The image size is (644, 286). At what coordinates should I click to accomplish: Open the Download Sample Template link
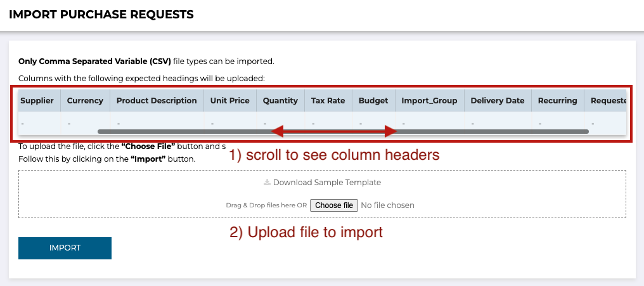(323, 183)
